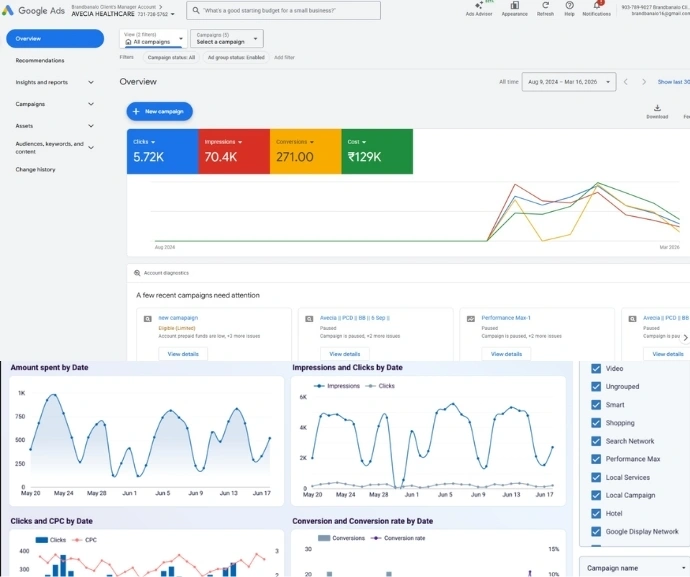Open the Ads Advisor icon

478,6
